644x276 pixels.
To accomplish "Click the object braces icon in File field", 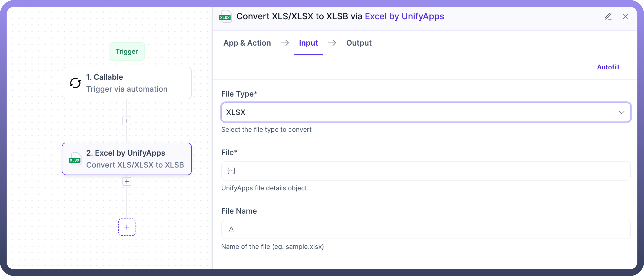I will point(231,171).
